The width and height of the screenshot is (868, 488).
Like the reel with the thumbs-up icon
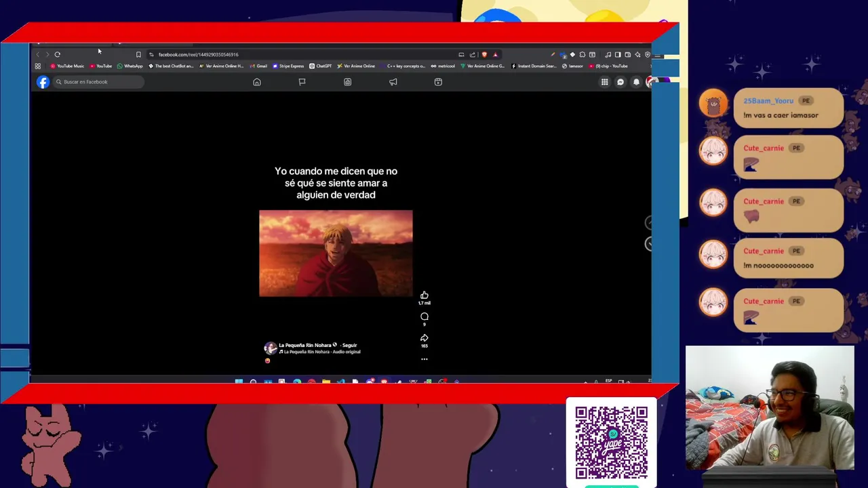(425, 296)
